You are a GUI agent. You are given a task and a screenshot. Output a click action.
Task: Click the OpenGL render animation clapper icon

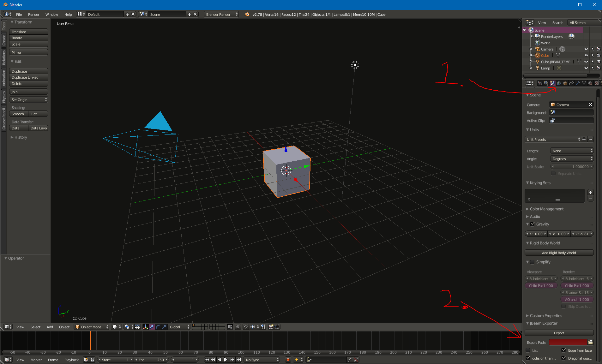pos(277,327)
